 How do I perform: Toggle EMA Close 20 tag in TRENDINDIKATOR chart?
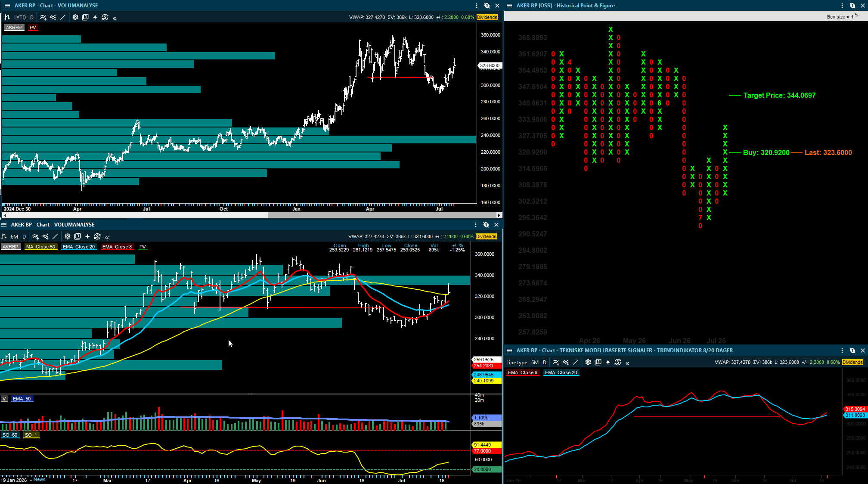pyautogui.click(x=561, y=372)
